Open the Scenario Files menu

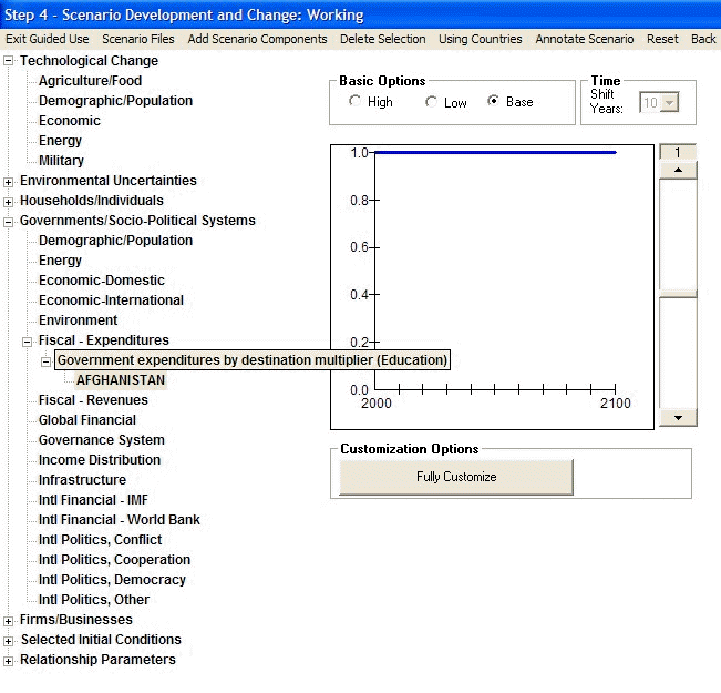click(138, 39)
